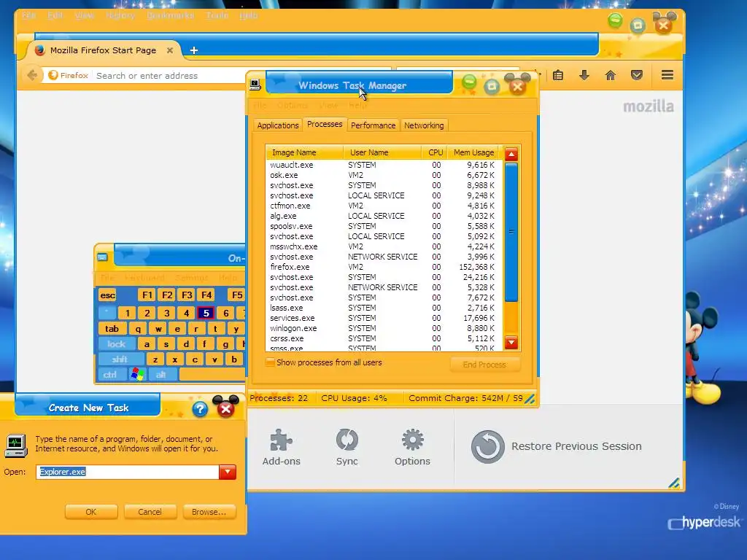This screenshot has width=747, height=560.
Task: Click Restore Previous Session
Action: (556, 447)
